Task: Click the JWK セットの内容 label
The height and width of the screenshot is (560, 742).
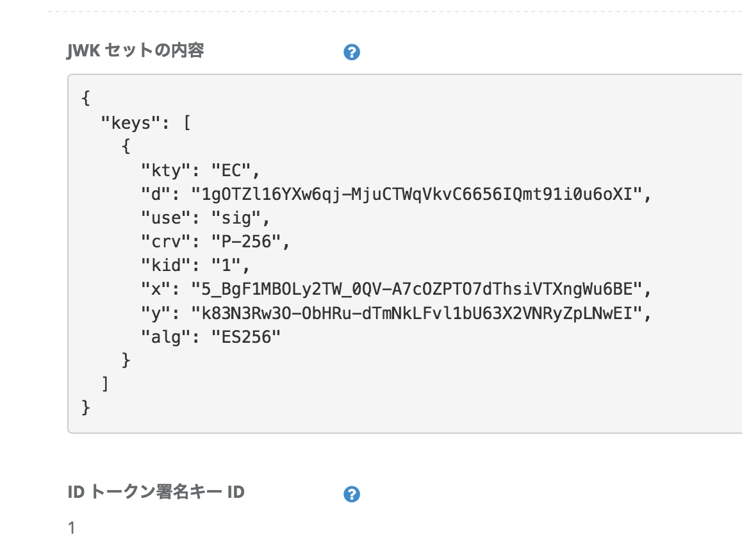Action: (x=135, y=50)
